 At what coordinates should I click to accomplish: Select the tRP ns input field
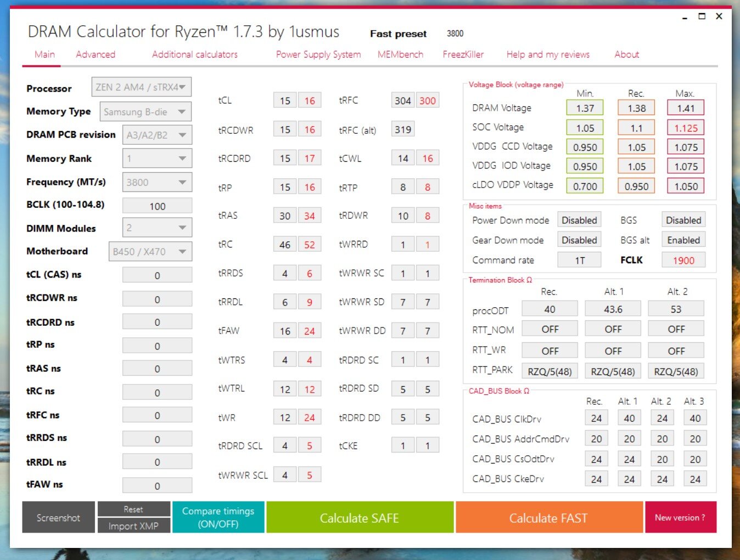pos(157,346)
